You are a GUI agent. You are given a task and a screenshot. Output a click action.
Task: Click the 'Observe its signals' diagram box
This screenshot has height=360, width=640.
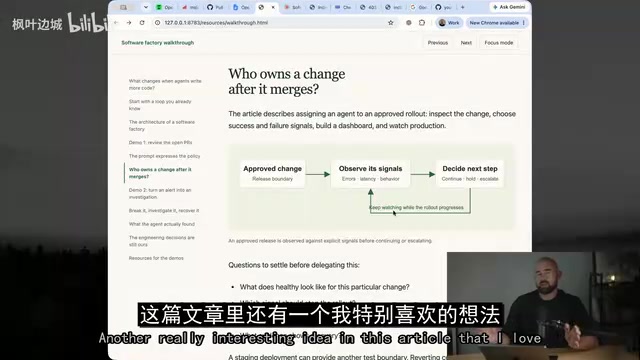tap(370, 173)
